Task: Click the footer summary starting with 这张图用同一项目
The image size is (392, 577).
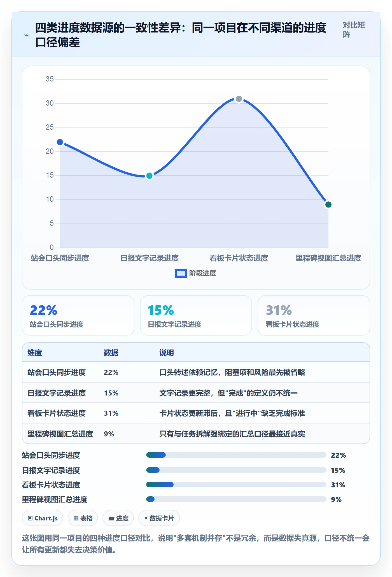Action: (x=196, y=544)
